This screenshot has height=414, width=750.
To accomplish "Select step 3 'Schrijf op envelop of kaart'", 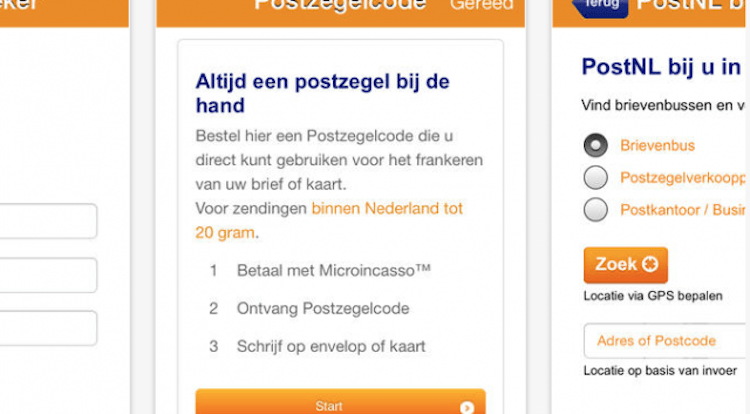I will (331, 346).
